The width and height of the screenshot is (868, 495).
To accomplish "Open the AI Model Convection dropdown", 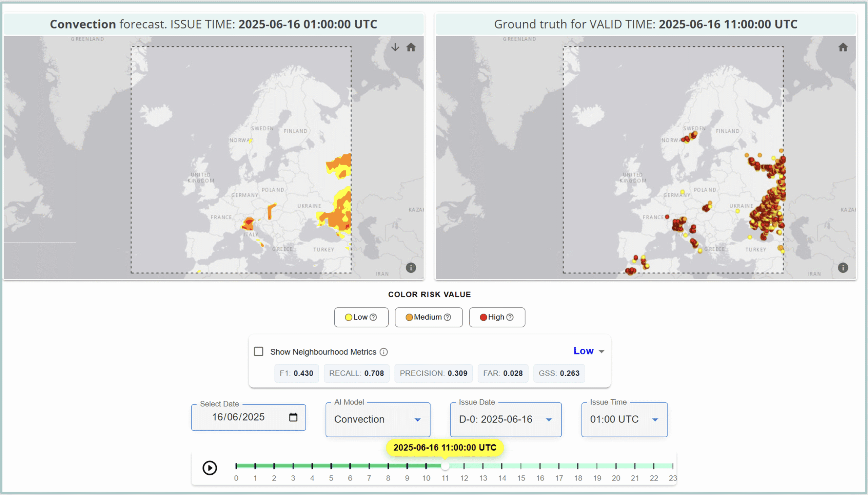I will pos(378,420).
